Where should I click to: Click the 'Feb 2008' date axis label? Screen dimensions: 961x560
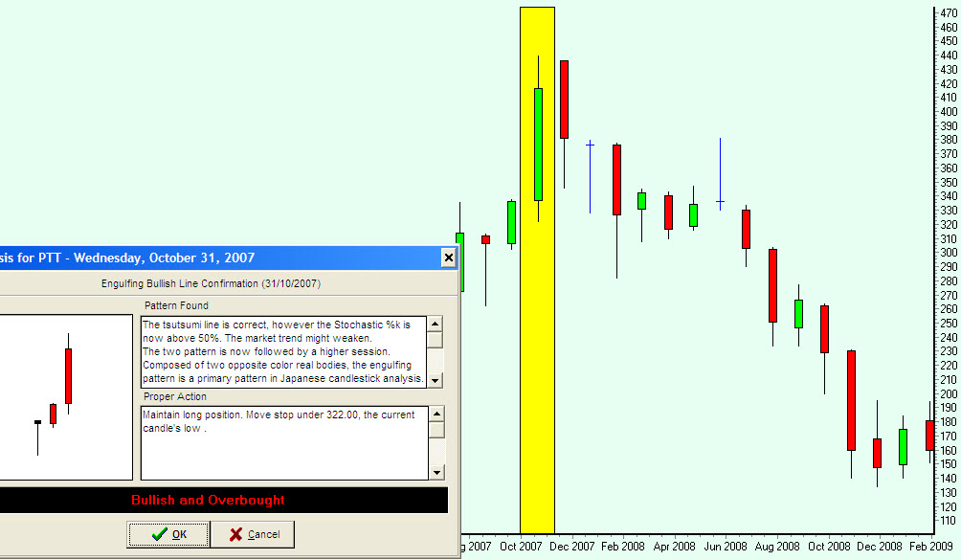click(x=623, y=546)
